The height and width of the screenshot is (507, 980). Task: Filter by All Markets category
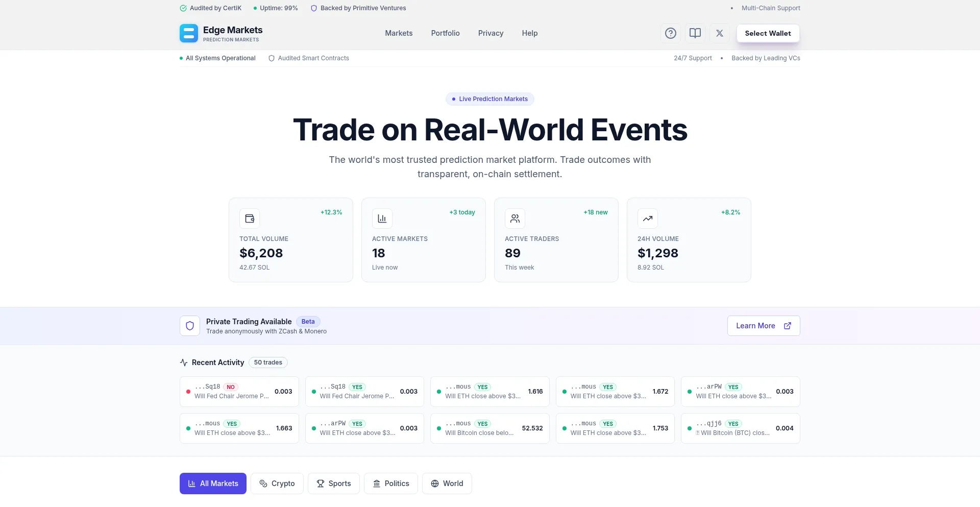point(213,484)
